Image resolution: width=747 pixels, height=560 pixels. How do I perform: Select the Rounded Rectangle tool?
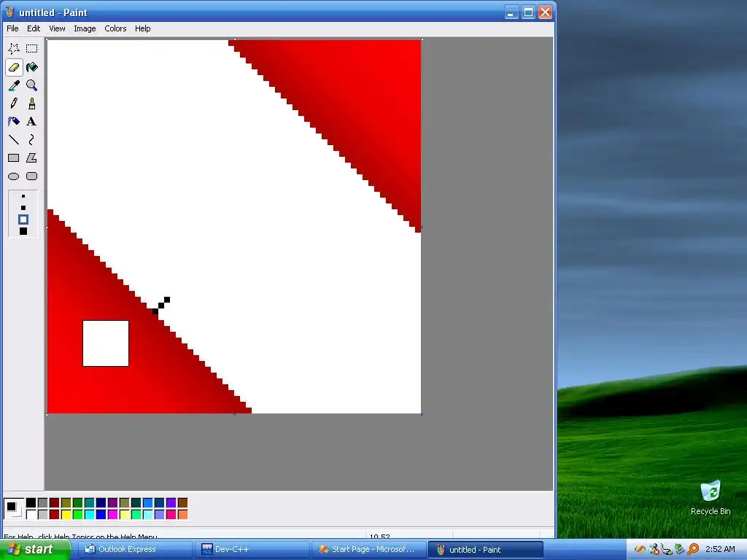tap(32, 176)
